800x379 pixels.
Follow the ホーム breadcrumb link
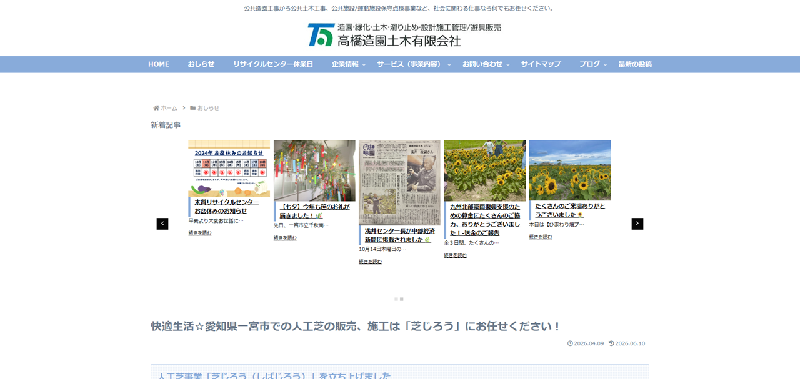(168, 108)
